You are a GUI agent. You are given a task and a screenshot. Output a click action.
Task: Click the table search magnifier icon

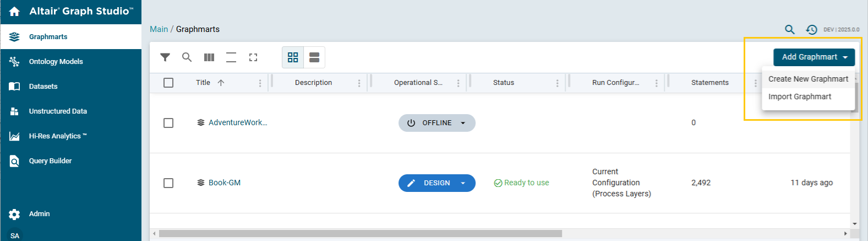pyautogui.click(x=187, y=57)
